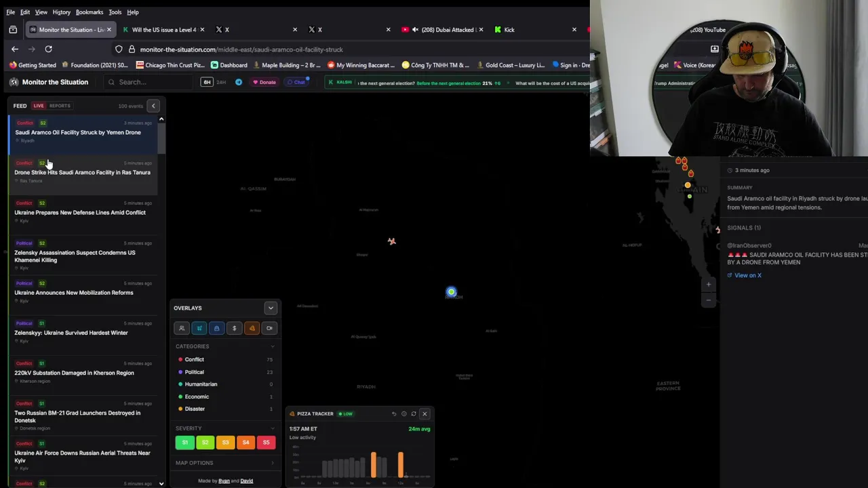The width and height of the screenshot is (868, 488).
Task: Open Firefox tab list button
Action: tap(13, 30)
